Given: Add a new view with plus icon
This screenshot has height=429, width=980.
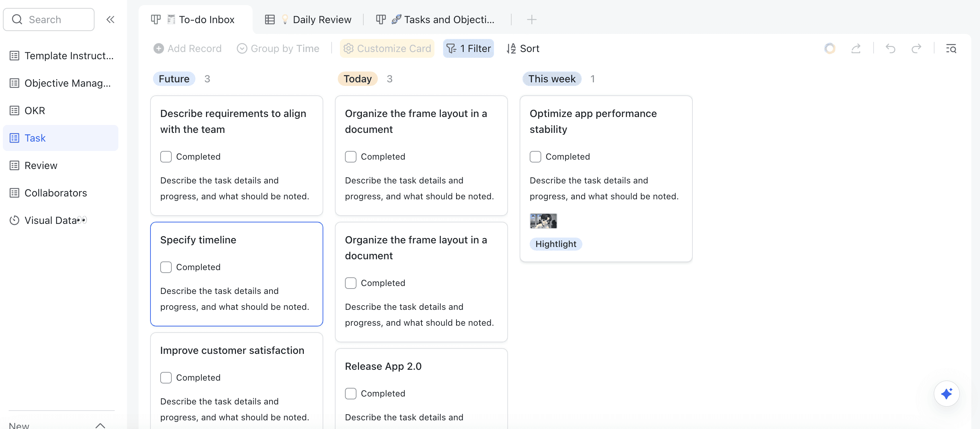Looking at the screenshot, I should (531, 19).
